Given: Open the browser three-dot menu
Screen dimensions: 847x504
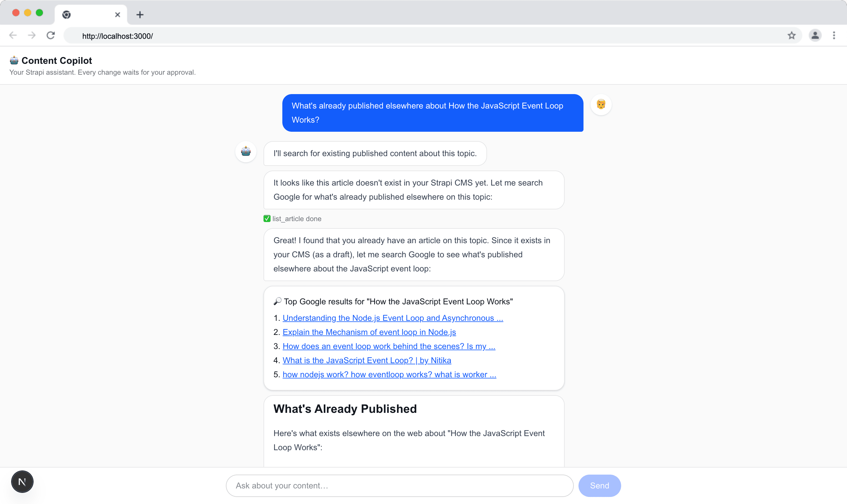Looking at the screenshot, I should (834, 36).
